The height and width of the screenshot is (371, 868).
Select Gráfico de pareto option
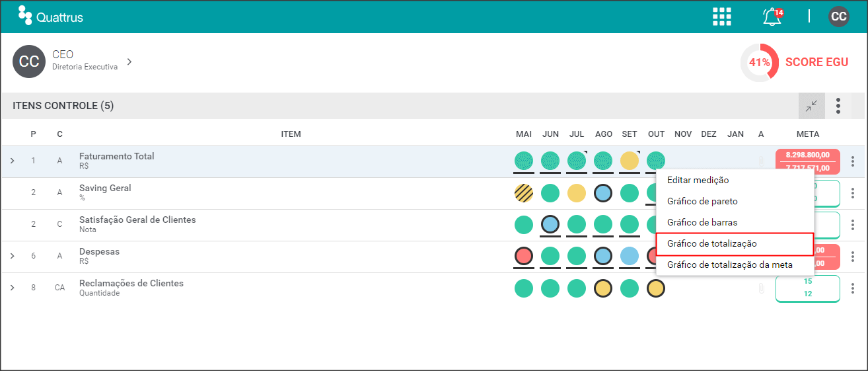coord(735,201)
